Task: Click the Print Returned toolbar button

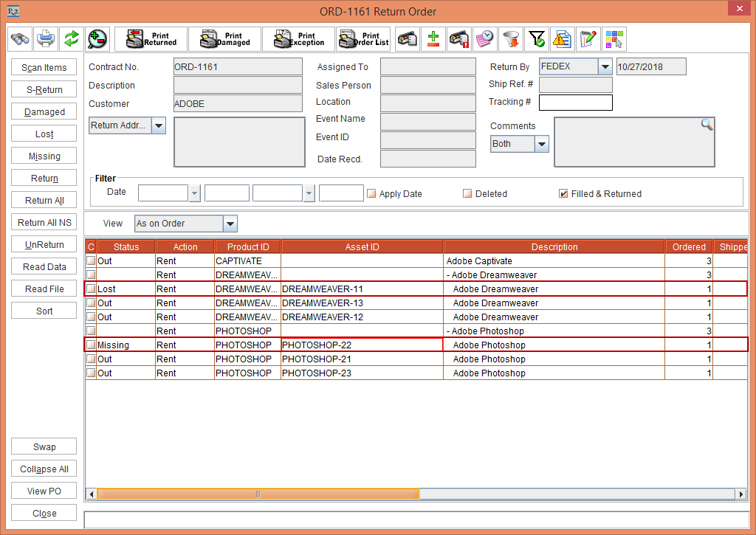Action: point(151,39)
